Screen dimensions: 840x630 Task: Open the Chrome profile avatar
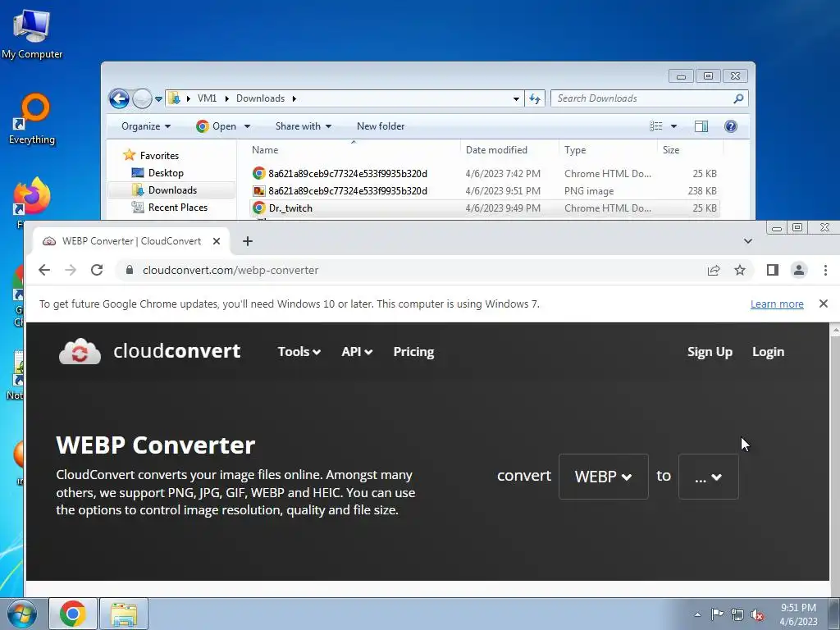point(799,270)
